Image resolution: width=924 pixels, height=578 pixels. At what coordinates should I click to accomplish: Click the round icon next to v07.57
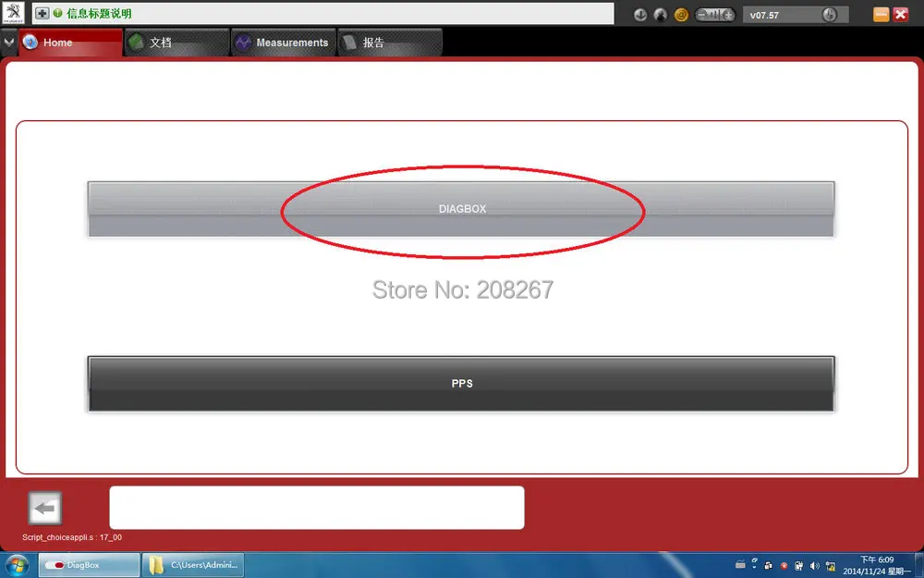pyautogui.click(x=829, y=15)
